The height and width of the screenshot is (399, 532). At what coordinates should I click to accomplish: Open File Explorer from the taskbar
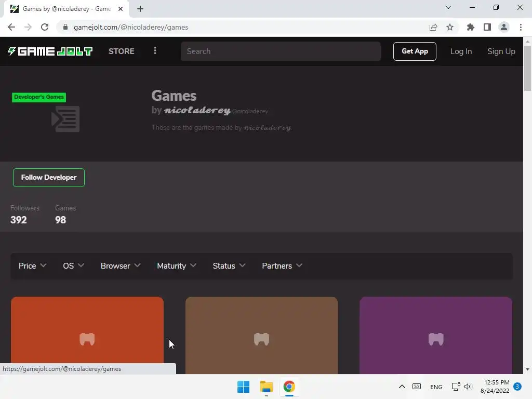point(267,387)
